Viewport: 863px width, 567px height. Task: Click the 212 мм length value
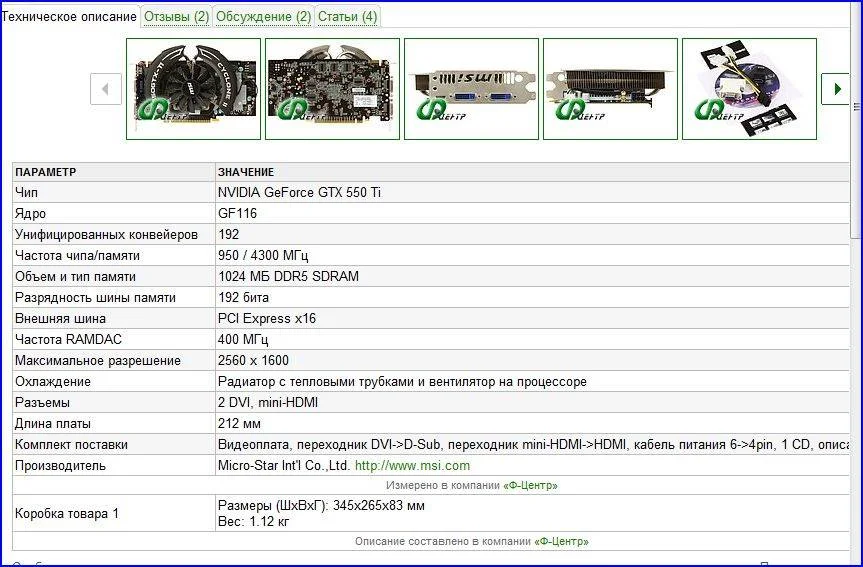[x=239, y=423]
